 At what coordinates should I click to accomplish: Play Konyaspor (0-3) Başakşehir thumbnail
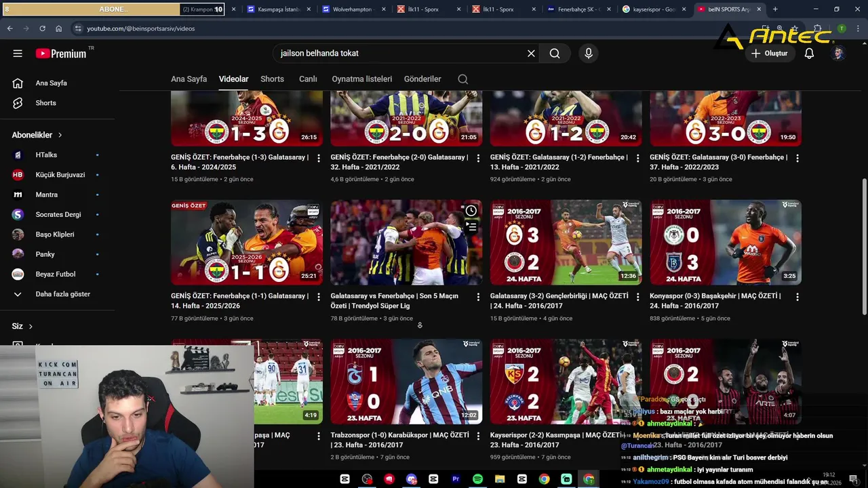726,242
